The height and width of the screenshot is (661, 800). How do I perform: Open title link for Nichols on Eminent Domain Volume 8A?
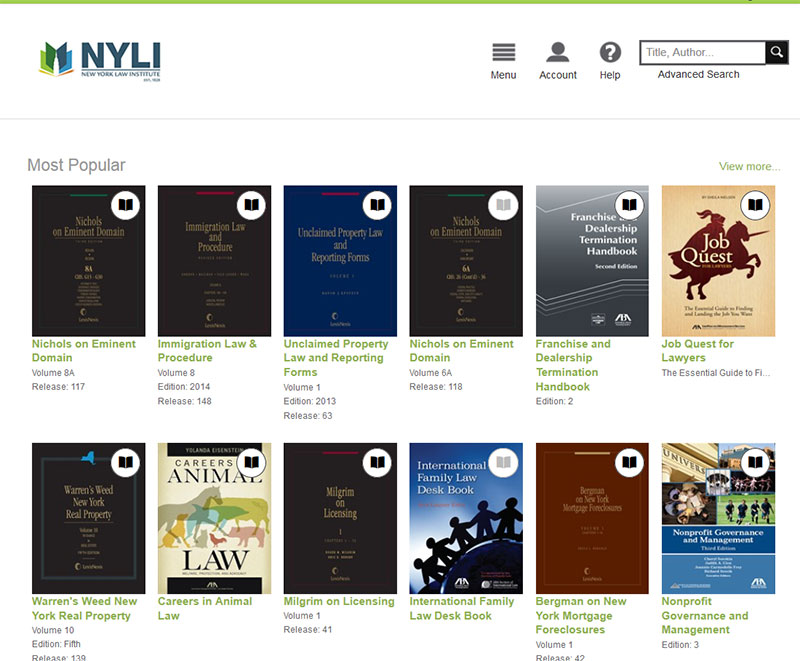84,351
